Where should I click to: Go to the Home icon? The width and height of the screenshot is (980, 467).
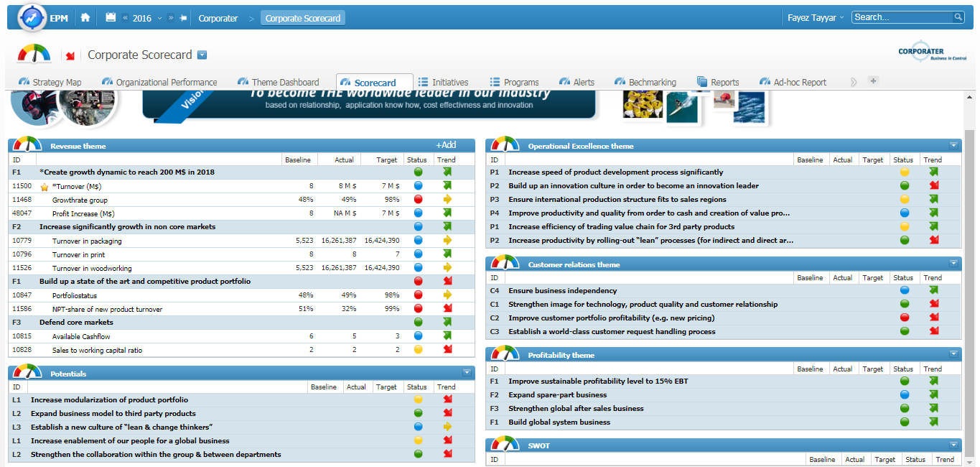[85, 17]
